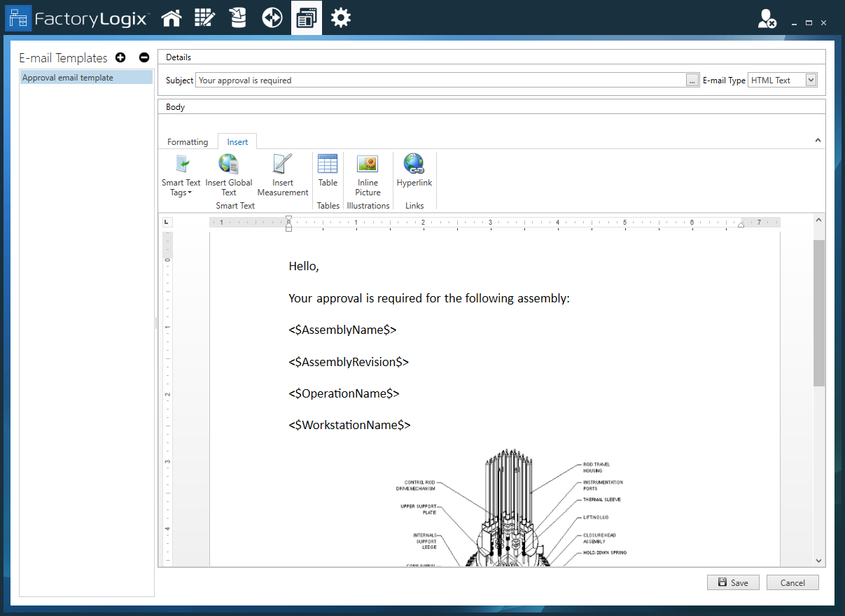Select the templates icon in the navigation bar

[307, 17]
